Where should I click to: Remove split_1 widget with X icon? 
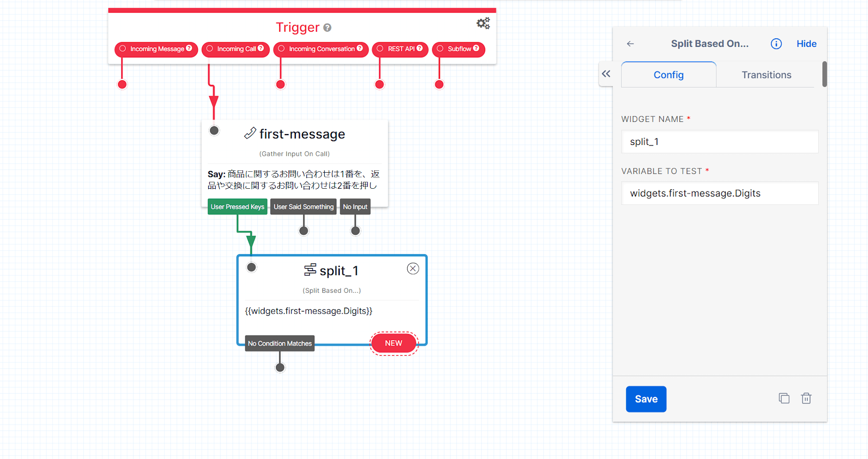click(x=413, y=269)
